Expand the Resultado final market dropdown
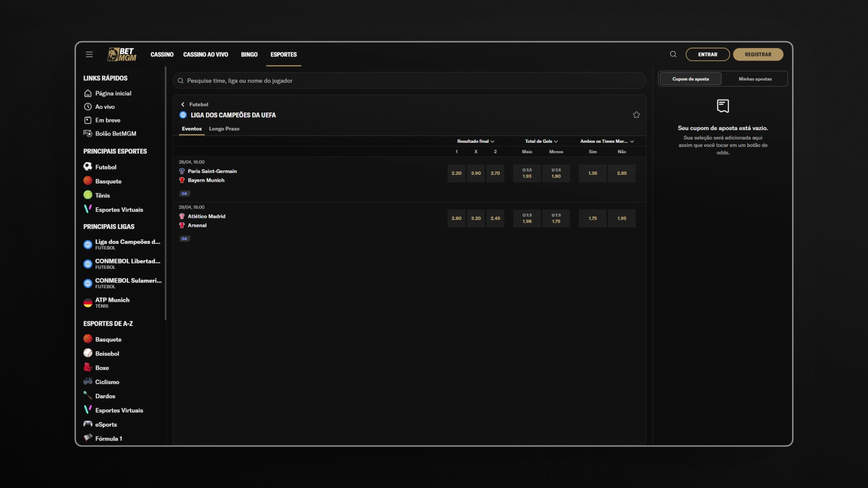Viewport: 868px width, 488px height. coord(476,141)
